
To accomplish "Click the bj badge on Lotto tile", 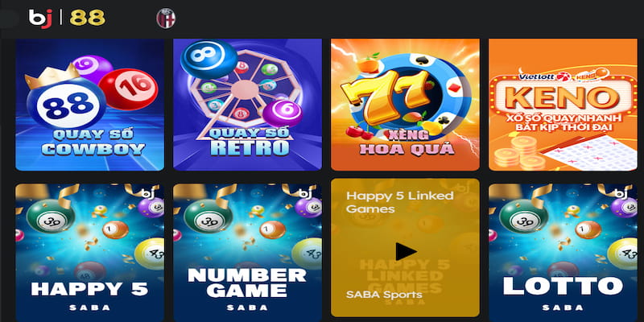I will coord(623,193).
